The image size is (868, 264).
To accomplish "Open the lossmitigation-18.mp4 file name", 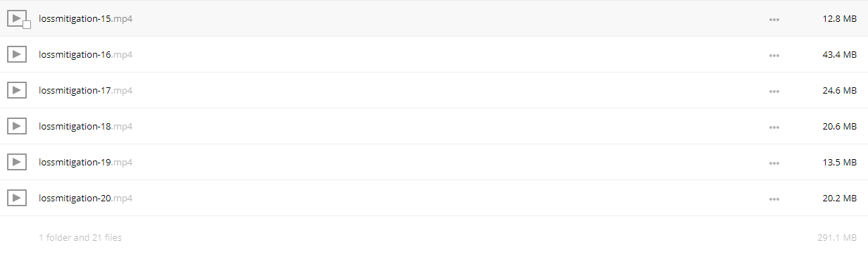I will 86,127.
